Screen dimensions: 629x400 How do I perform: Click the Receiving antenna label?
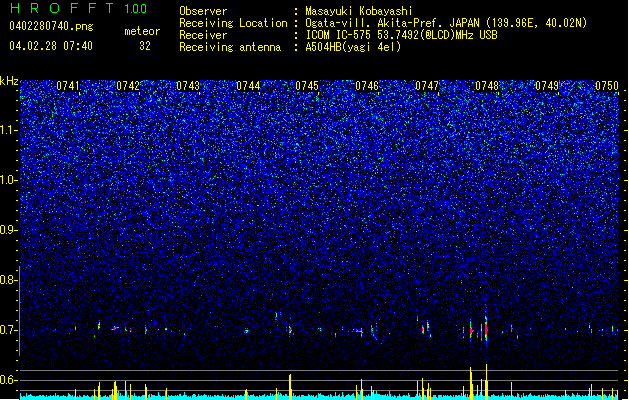[230, 47]
